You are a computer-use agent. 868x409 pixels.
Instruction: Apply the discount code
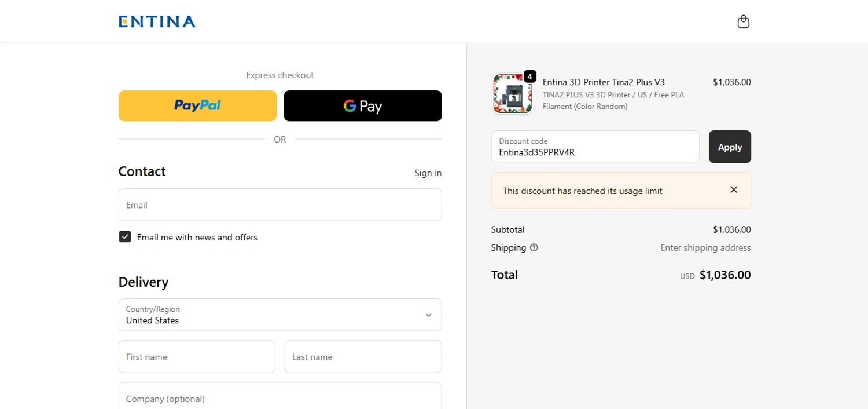pyautogui.click(x=730, y=147)
